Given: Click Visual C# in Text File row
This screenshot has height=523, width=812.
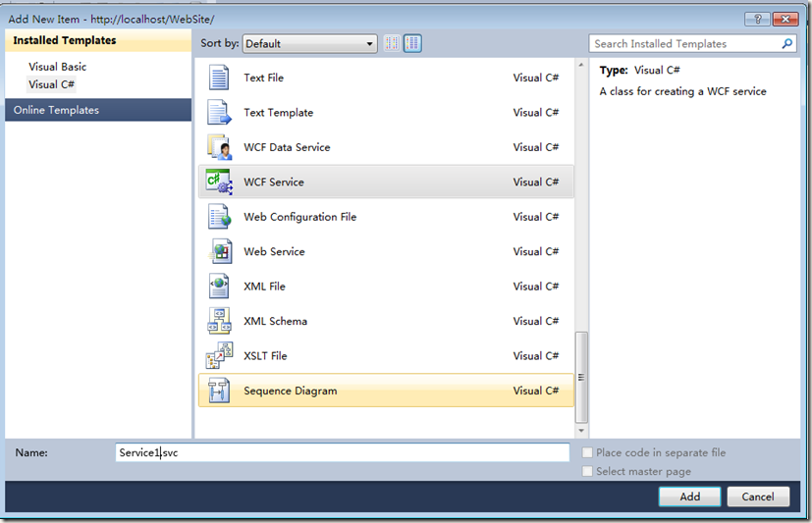Looking at the screenshot, I should (536, 78).
